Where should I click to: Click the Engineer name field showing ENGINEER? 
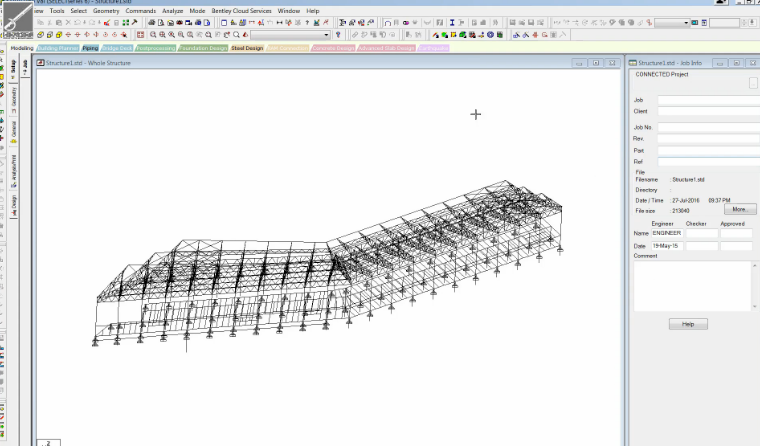tap(667, 233)
